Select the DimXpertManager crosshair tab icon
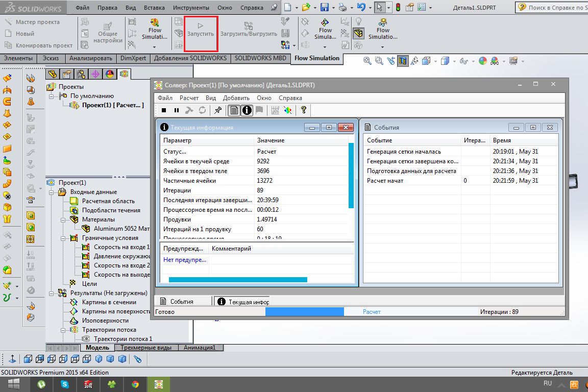 (x=95, y=74)
